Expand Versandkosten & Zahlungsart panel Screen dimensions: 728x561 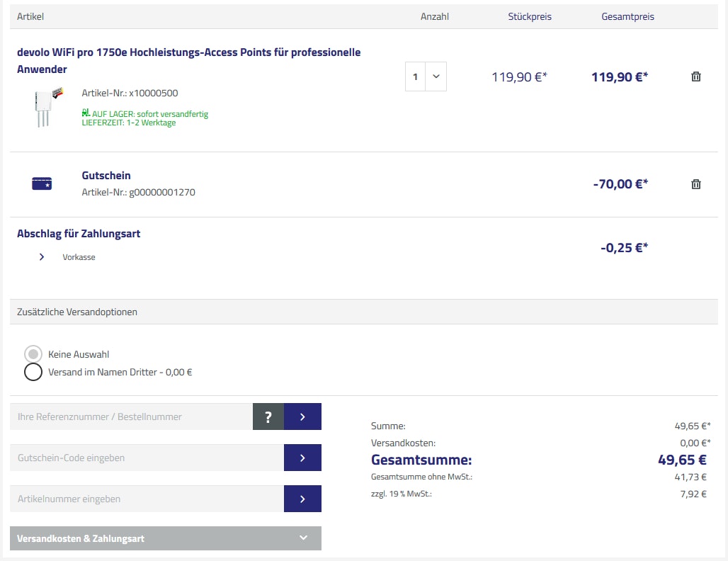point(166,538)
